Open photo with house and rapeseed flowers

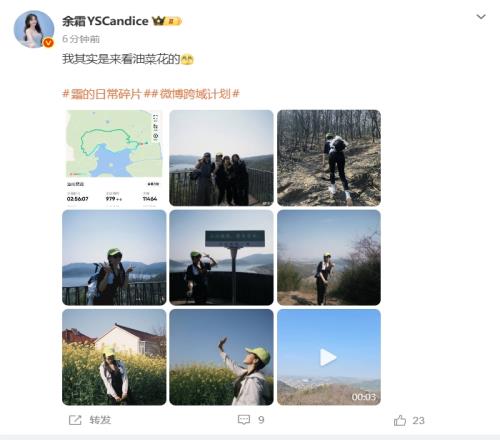pos(114,357)
